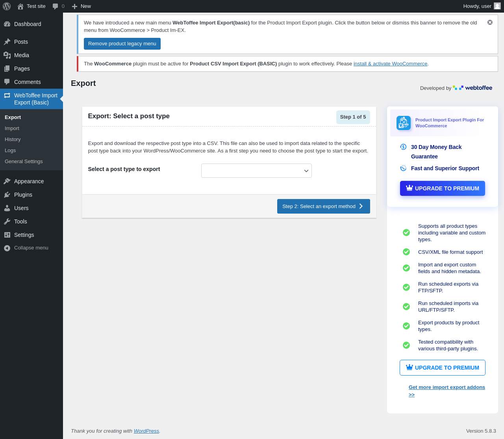Screen dimensions: 504x439
Task: Open the post type to export dropdown
Action: (x=256, y=171)
